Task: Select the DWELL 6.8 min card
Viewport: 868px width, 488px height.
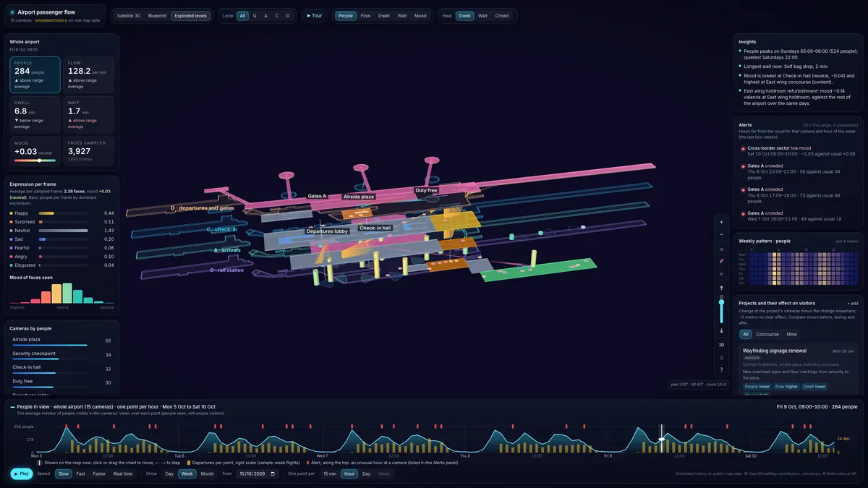Action: click(x=35, y=114)
